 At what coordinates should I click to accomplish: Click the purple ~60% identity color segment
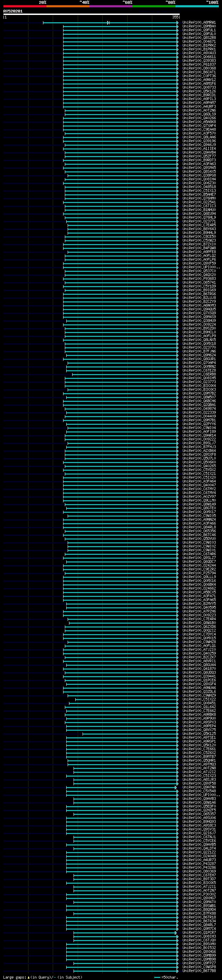[111, 6]
